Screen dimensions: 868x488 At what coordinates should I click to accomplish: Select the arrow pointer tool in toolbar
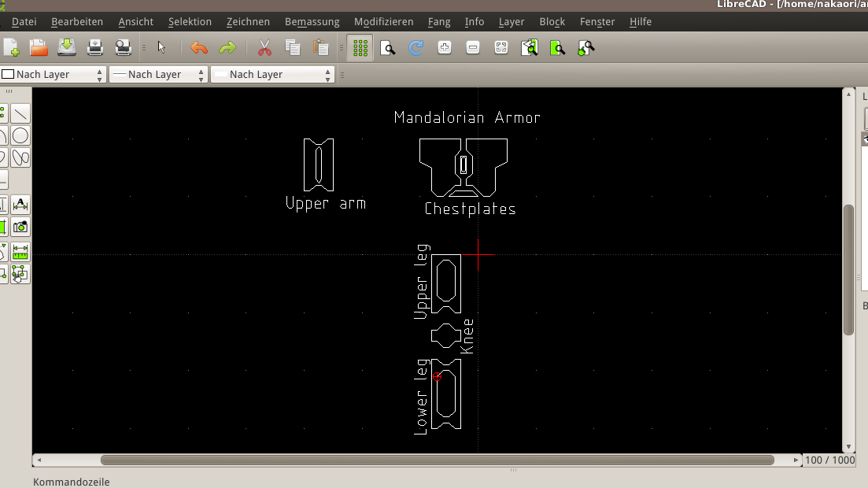161,48
